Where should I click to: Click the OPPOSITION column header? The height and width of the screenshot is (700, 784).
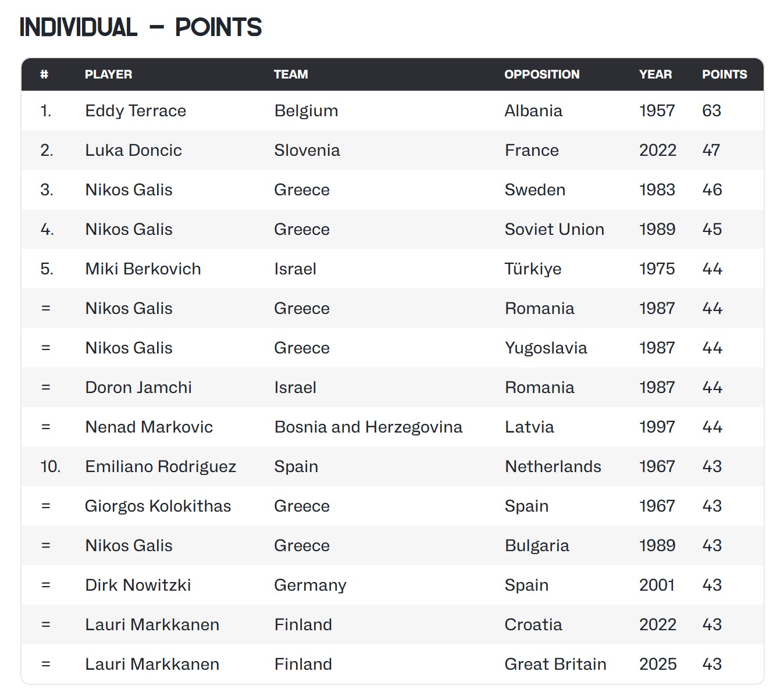pos(541,74)
